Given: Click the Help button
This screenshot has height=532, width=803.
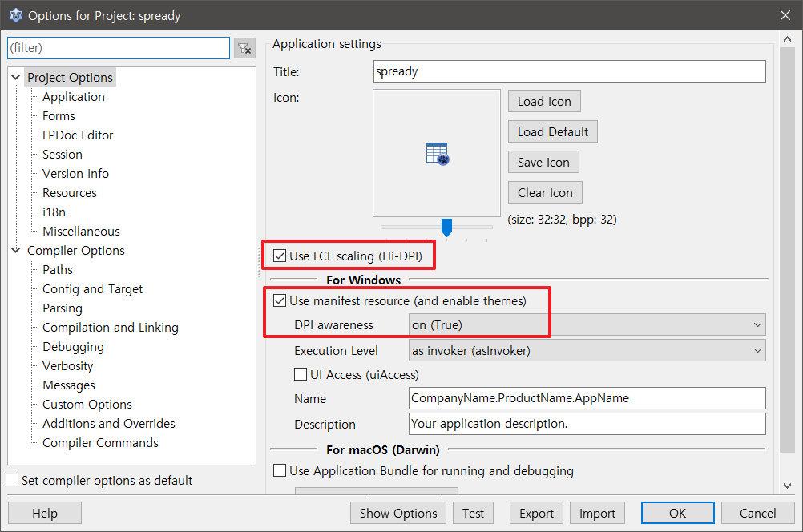Looking at the screenshot, I should (x=45, y=513).
